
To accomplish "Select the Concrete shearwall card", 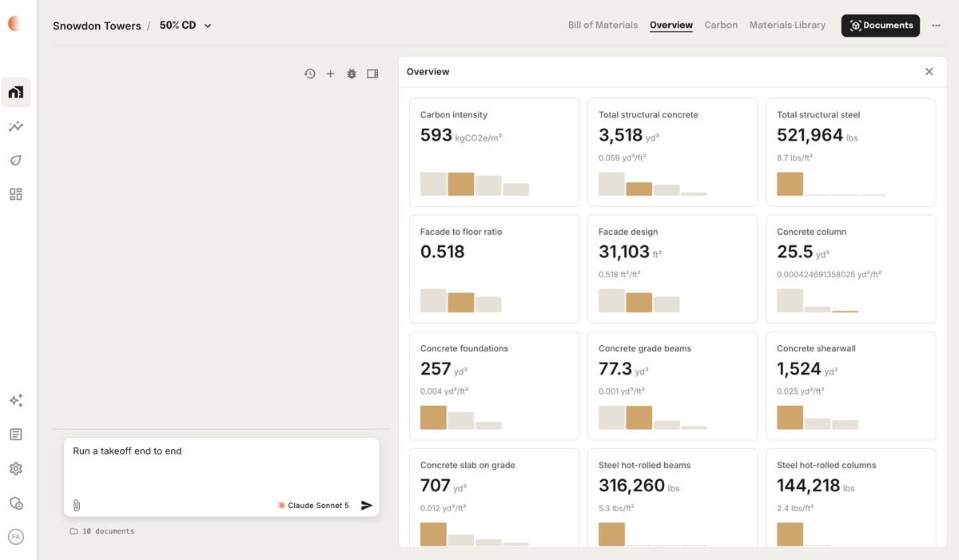I will tap(851, 386).
